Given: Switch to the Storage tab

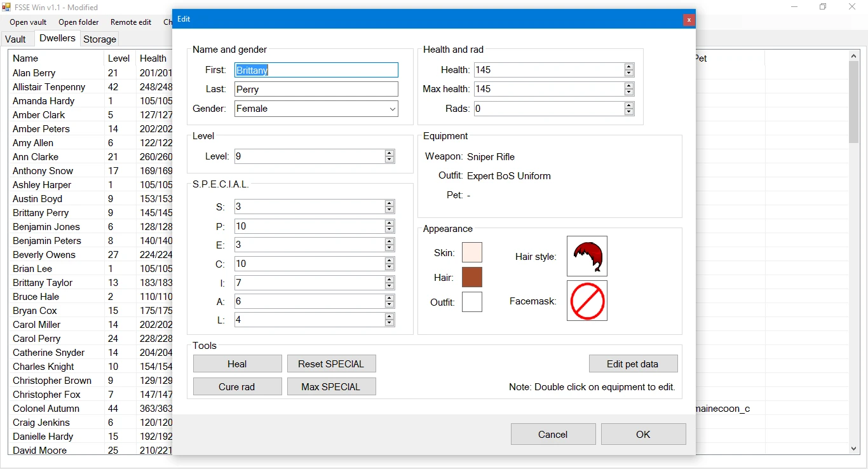Looking at the screenshot, I should (x=100, y=39).
